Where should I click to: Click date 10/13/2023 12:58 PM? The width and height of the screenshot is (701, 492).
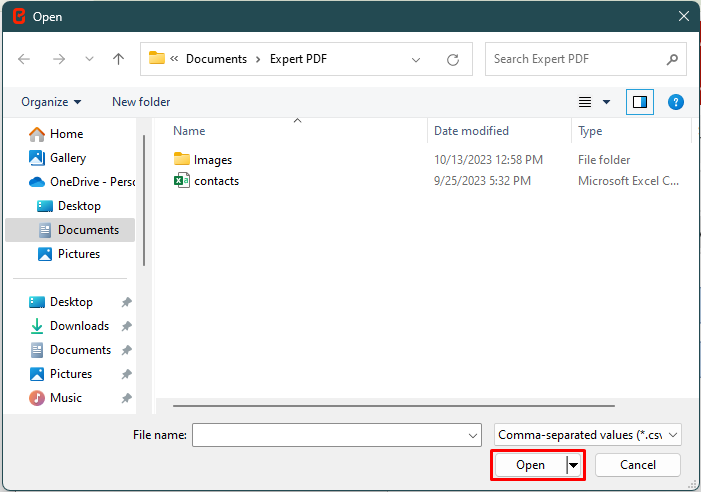(x=488, y=160)
